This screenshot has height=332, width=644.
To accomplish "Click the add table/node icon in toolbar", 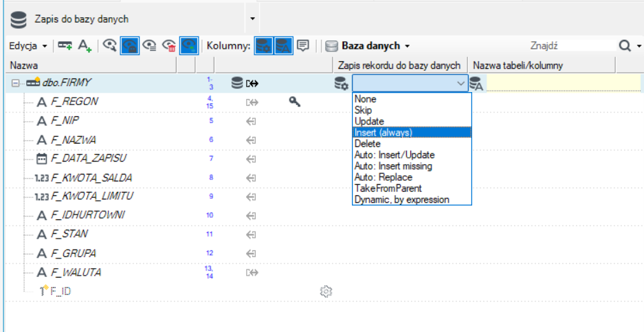I will pyautogui.click(x=65, y=45).
